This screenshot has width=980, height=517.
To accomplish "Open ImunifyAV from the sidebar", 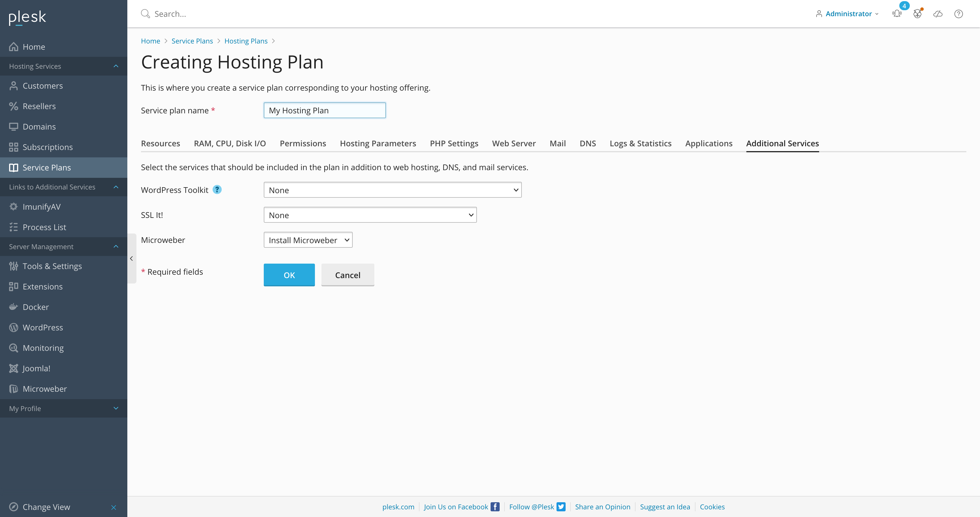I will [41, 207].
